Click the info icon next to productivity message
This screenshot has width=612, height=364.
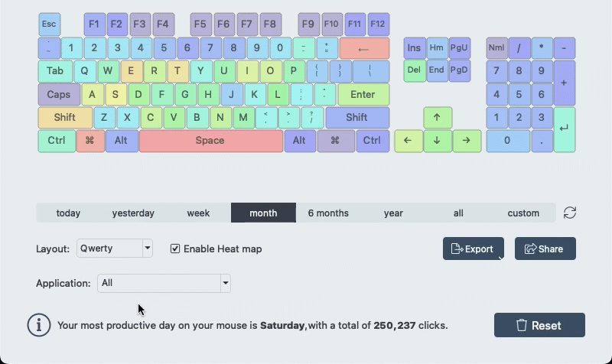39,324
